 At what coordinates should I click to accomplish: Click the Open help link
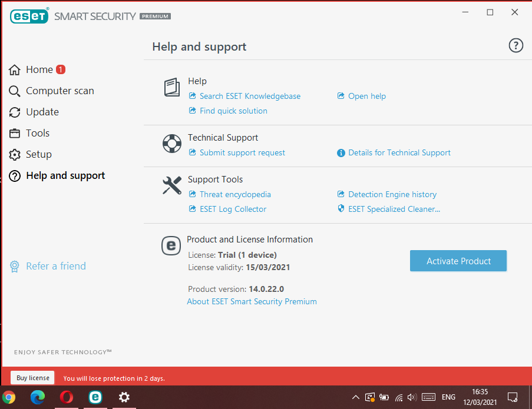(367, 97)
